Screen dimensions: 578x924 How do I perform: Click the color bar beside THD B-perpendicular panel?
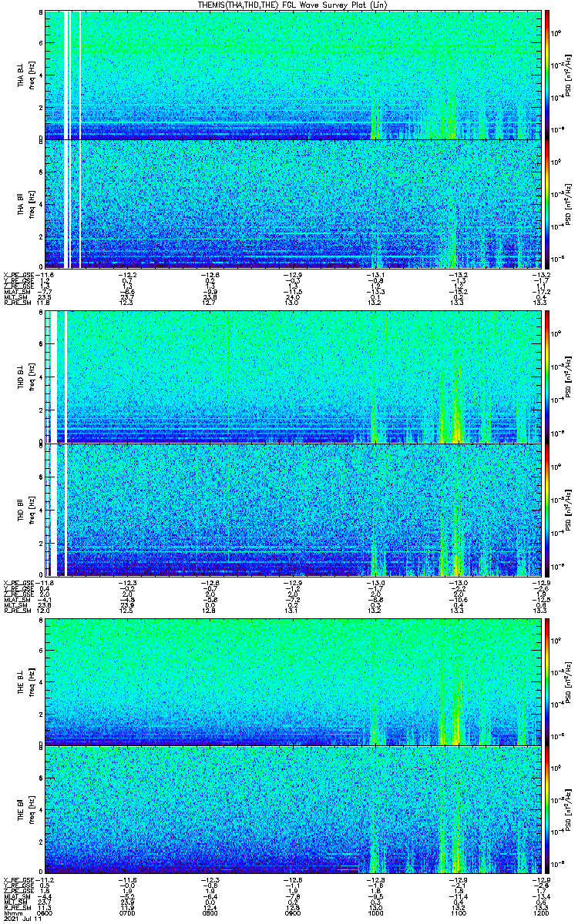[x=547, y=376]
